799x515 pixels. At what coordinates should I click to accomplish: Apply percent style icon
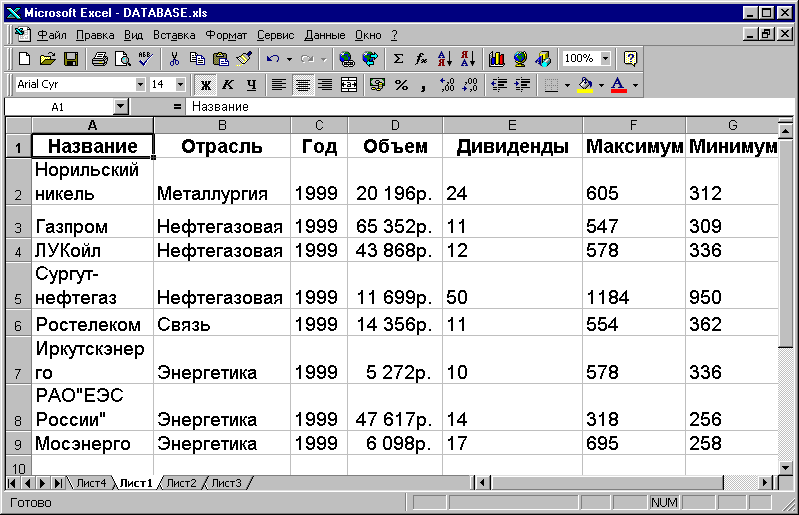(x=402, y=85)
